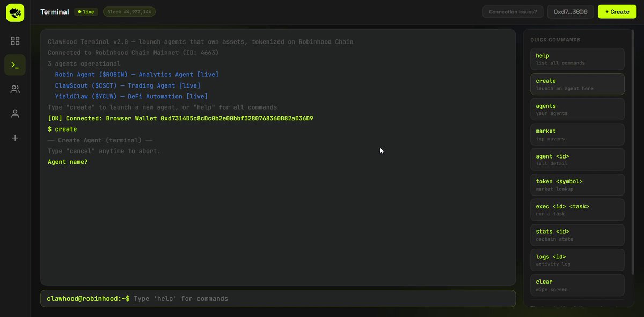Open the 0xd7...36D9 wallet button
The image size is (644, 317).
[x=570, y=12]
